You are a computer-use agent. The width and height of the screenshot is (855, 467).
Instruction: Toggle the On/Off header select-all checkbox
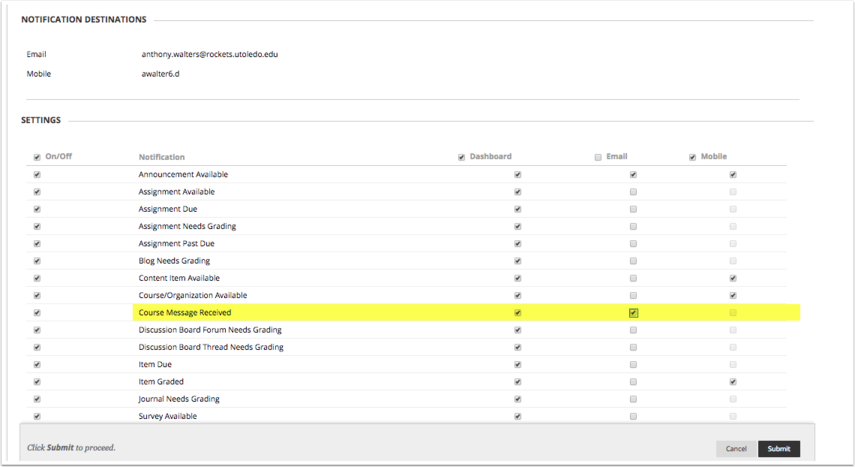point(37,157)
